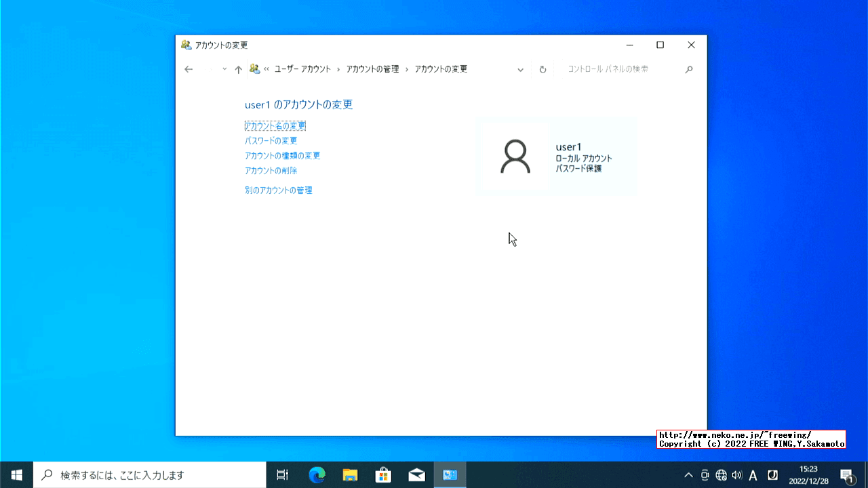
Task: Launch Microsoft Store from the taskbar
Action: click(x=383, y=475)
